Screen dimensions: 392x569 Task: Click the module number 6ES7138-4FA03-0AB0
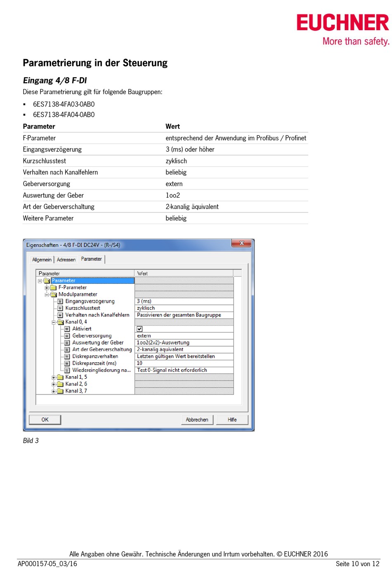(64, 104)
